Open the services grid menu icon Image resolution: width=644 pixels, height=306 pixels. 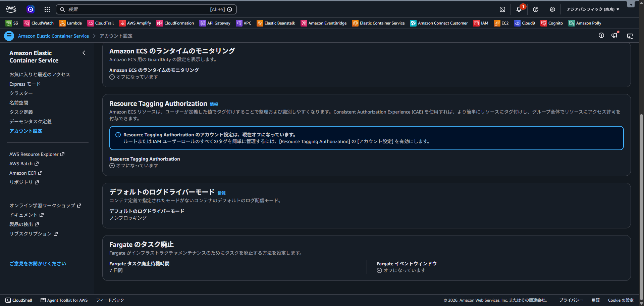click(47, 9)
